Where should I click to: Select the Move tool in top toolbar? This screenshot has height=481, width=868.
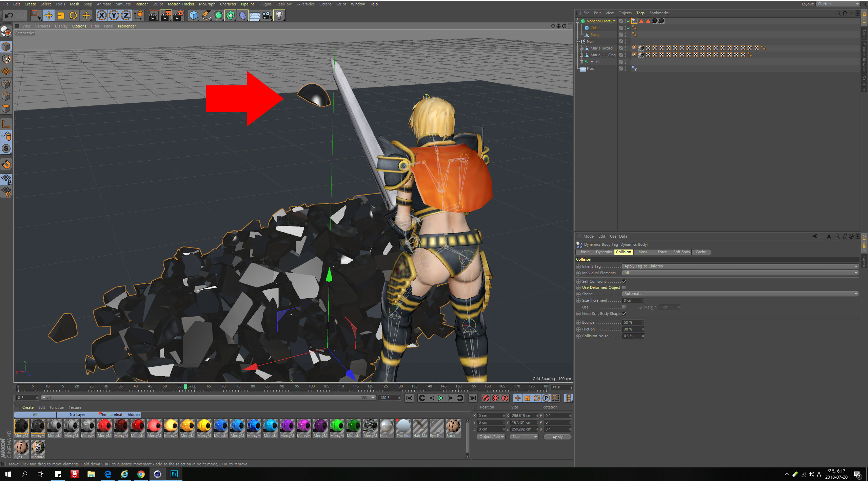[x=49, y=15]
